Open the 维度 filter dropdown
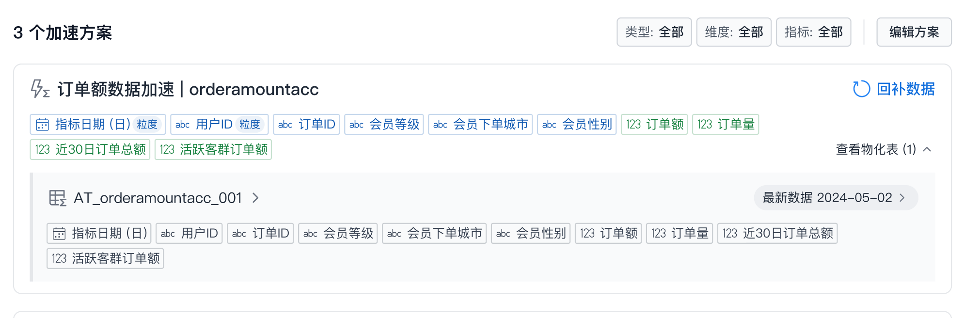 point(733,32)
